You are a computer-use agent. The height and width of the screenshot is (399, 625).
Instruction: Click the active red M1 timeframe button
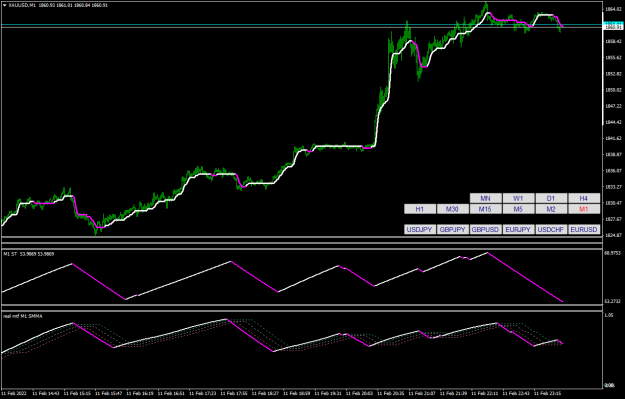pyautogui.click(x=584, y=209)
